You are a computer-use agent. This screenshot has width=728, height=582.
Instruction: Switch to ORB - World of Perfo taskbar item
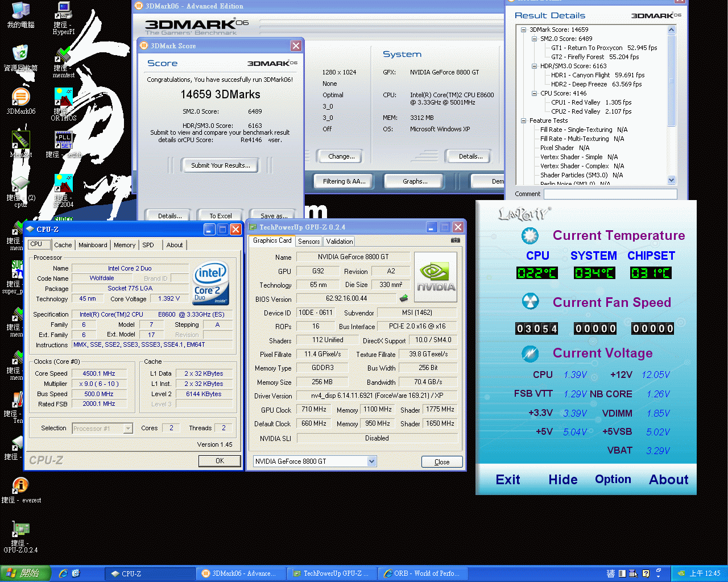point(423,573)
